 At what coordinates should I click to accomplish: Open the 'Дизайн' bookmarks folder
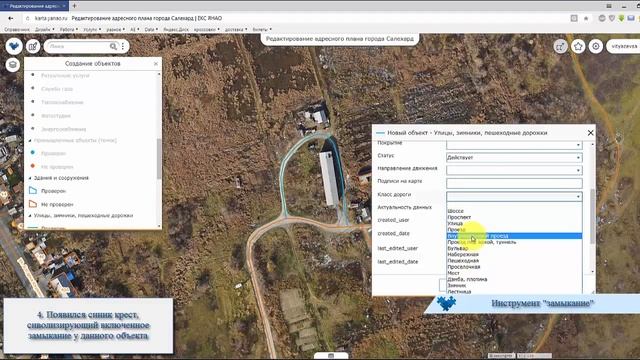pyautogui.click(x=44, y=29)
